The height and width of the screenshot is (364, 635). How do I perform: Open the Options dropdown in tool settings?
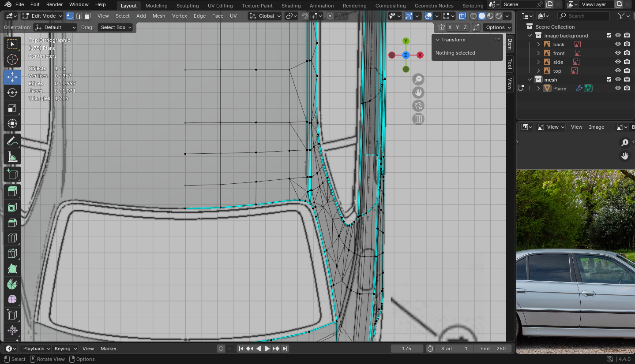coord(497,27)
